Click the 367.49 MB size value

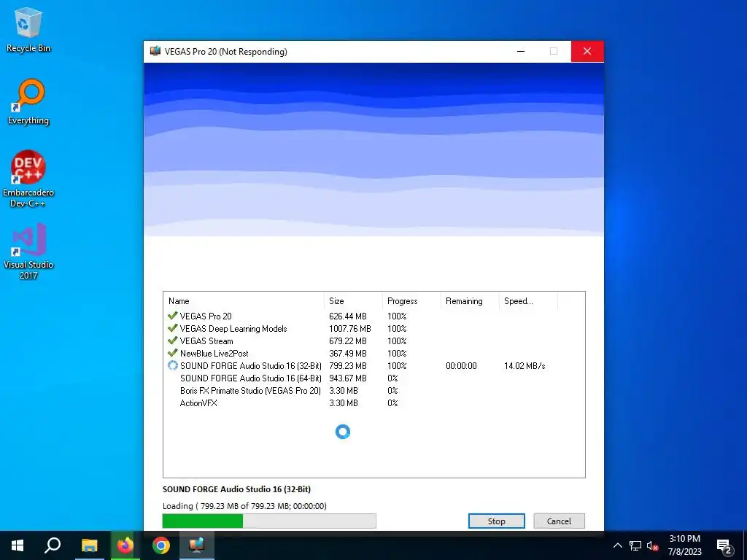348,354
